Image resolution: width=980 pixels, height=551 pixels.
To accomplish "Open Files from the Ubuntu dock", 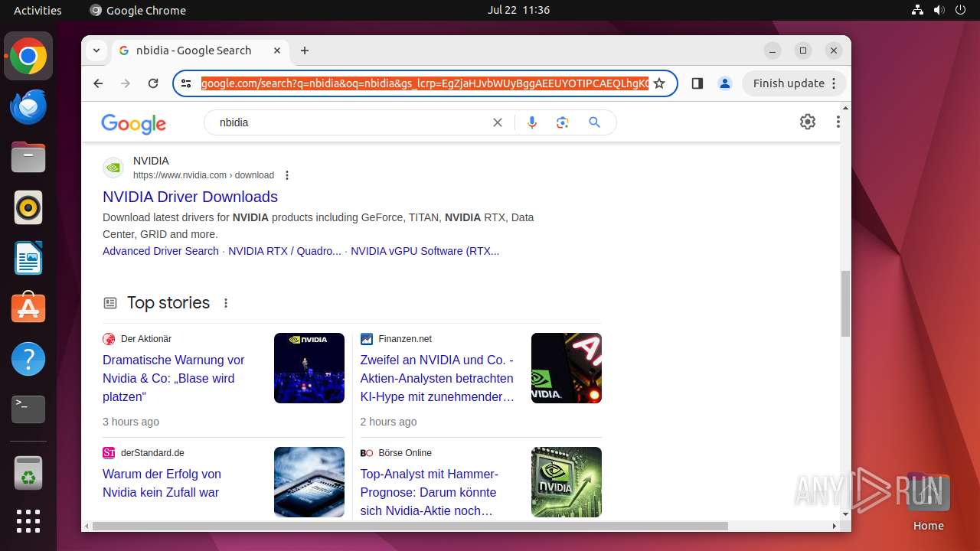I will click(x=28, y=157).
